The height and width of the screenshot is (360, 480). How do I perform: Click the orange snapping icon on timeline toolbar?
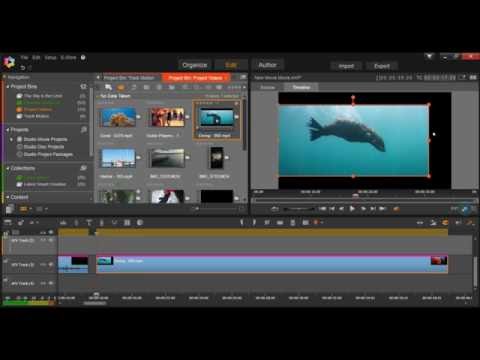click(445, 222)
